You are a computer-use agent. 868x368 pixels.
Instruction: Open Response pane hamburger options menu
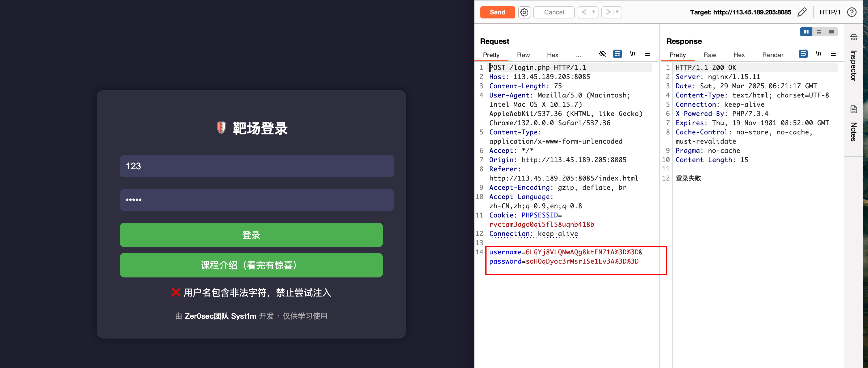833,54
